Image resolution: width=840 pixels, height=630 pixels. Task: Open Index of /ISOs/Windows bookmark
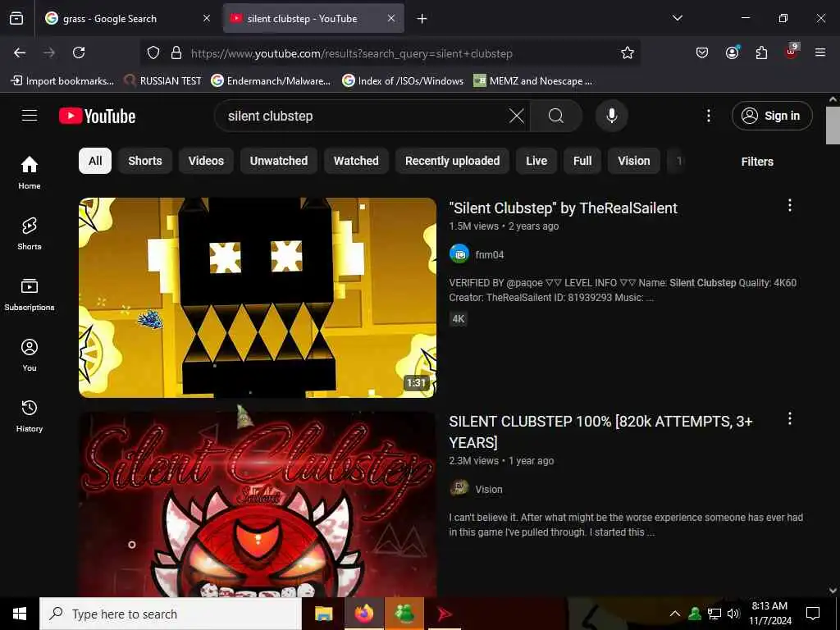point(404,81)
